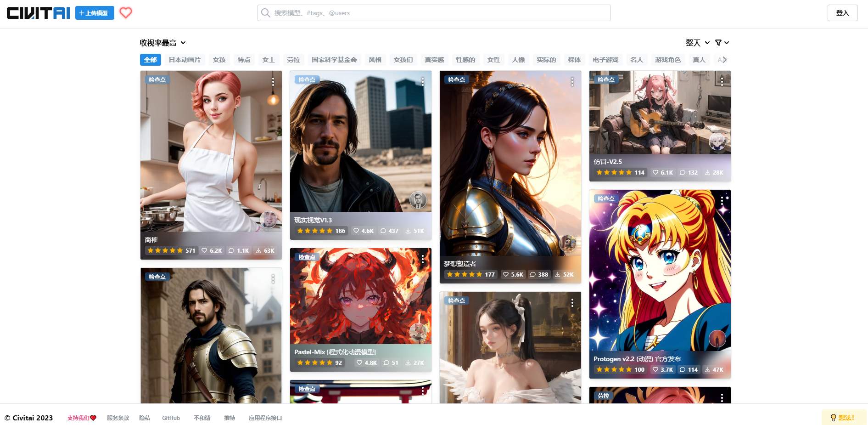Screen dimensions: 868x425
Task: Click the 现实视觉V1.3 title text
Action: (313, 220)
